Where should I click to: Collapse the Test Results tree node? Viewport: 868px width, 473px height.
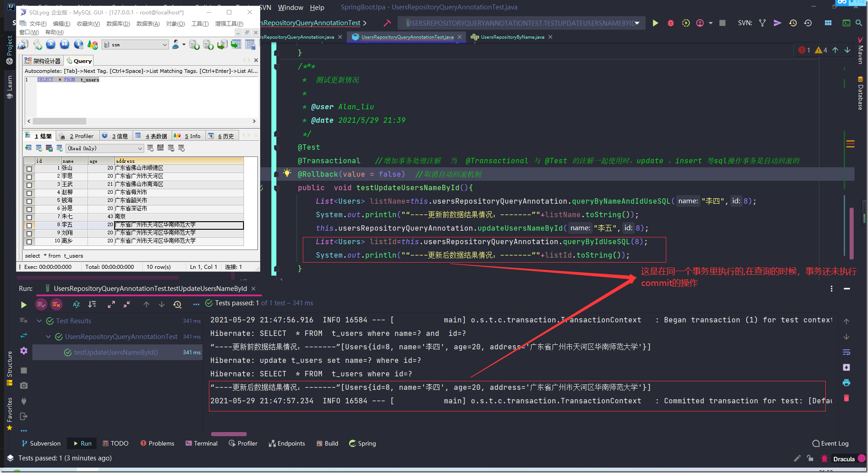click(39, 321)
